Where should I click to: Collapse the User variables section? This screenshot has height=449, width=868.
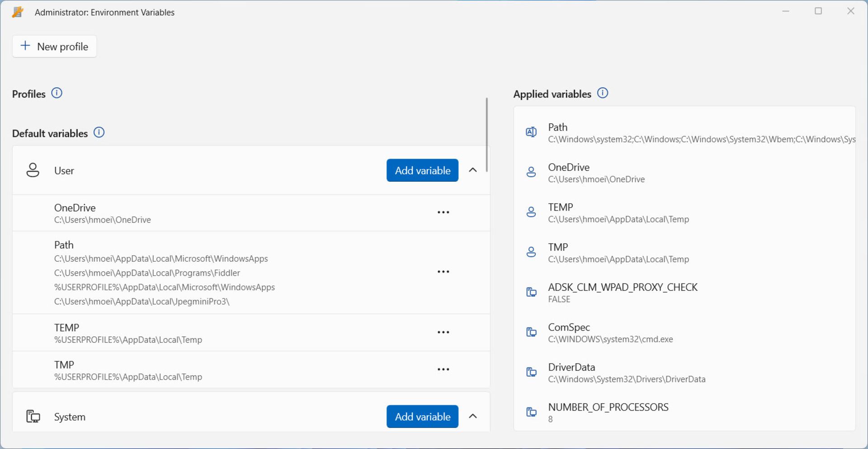coord(473,170)
